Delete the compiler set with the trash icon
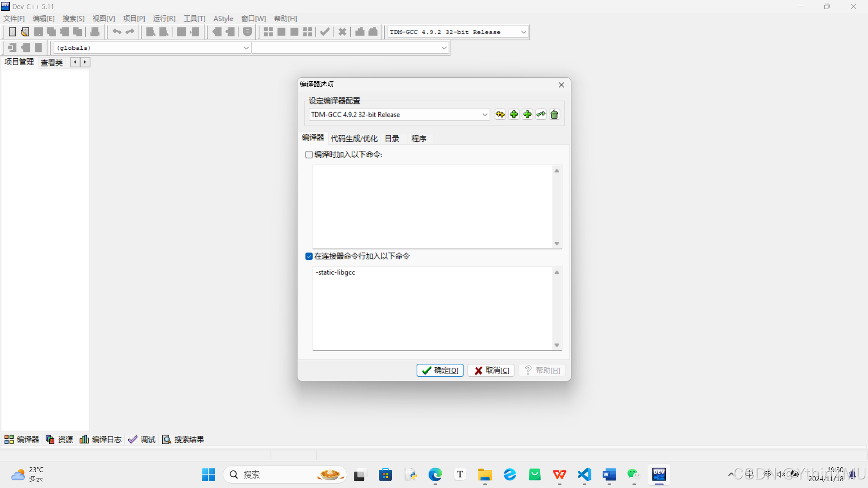The image size is (868, 488). point(555,115)
